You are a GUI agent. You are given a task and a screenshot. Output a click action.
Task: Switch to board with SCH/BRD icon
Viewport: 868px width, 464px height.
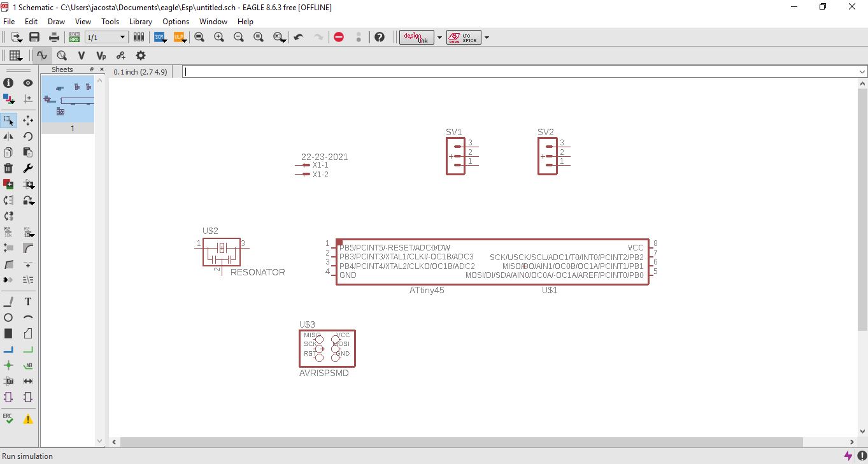pos(75,37)
